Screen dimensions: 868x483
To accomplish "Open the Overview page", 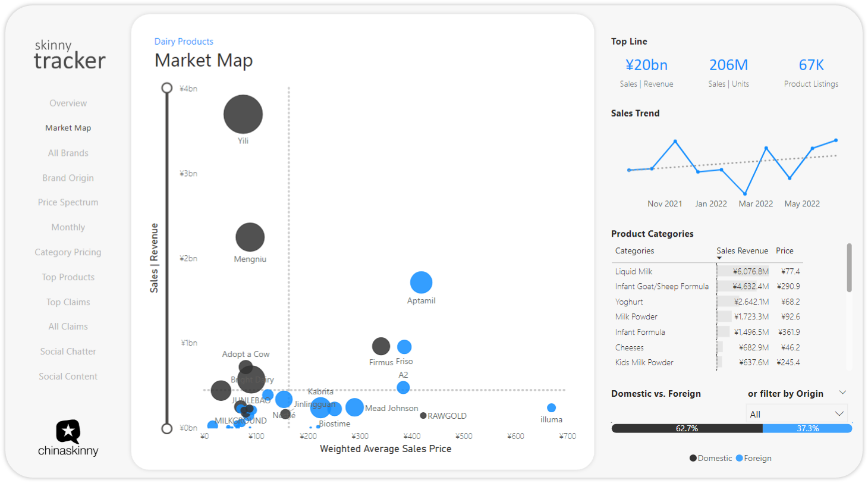I will point(68,103).
